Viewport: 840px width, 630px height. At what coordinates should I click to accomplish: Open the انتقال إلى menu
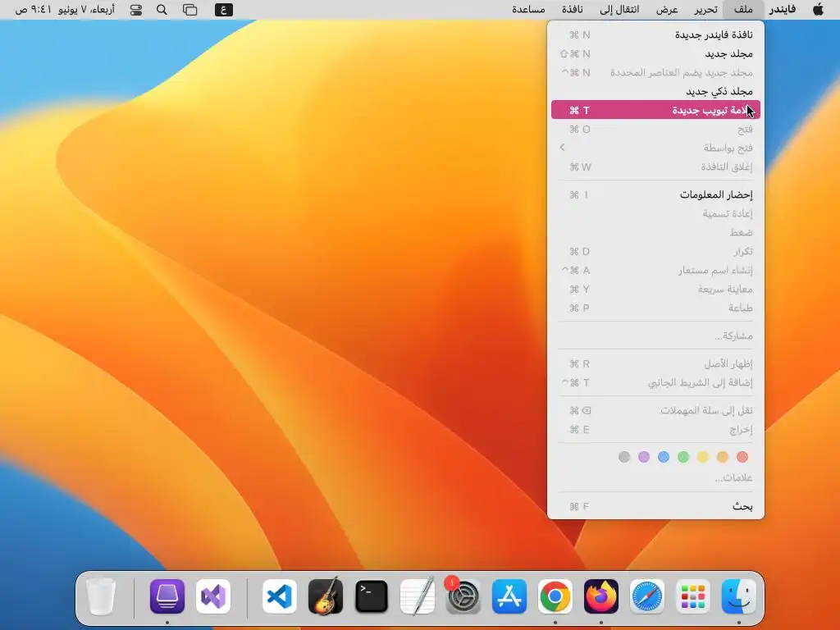tap(619, 10)
